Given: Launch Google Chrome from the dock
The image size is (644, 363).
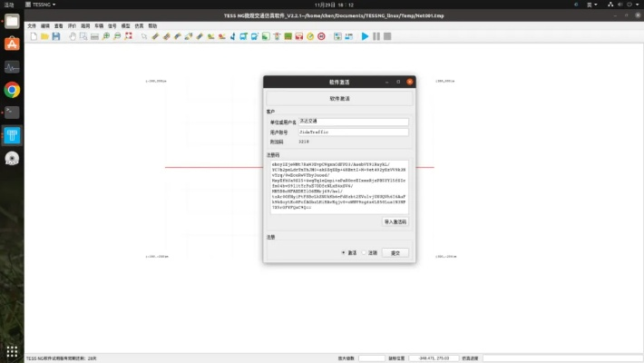Looking at the screenshot, I should pos(12,90).
